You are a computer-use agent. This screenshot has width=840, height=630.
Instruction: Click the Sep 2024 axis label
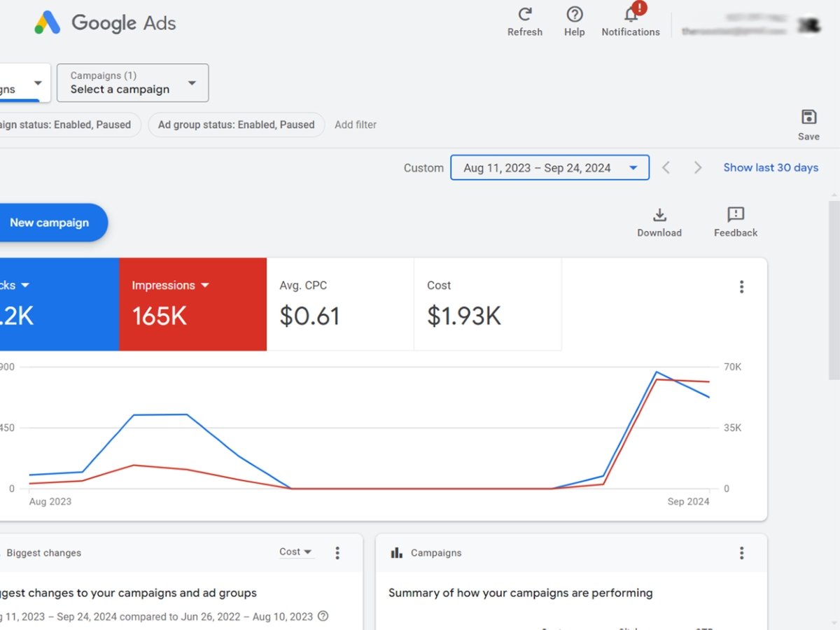click(x=688, y=501)
